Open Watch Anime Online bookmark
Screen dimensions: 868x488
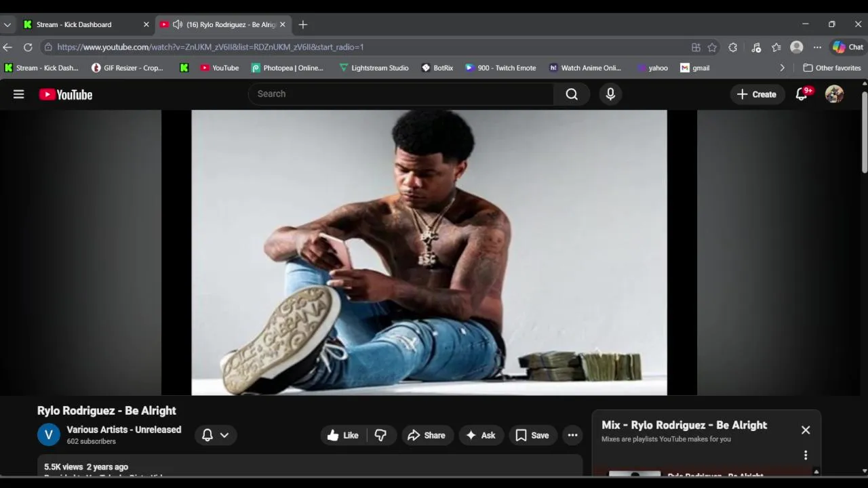585,68
